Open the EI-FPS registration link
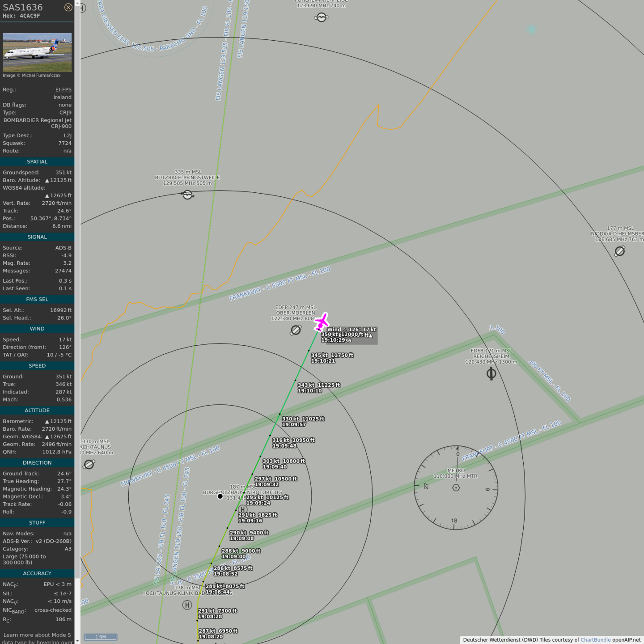The image size is (644, 644). tap(63, 89)
